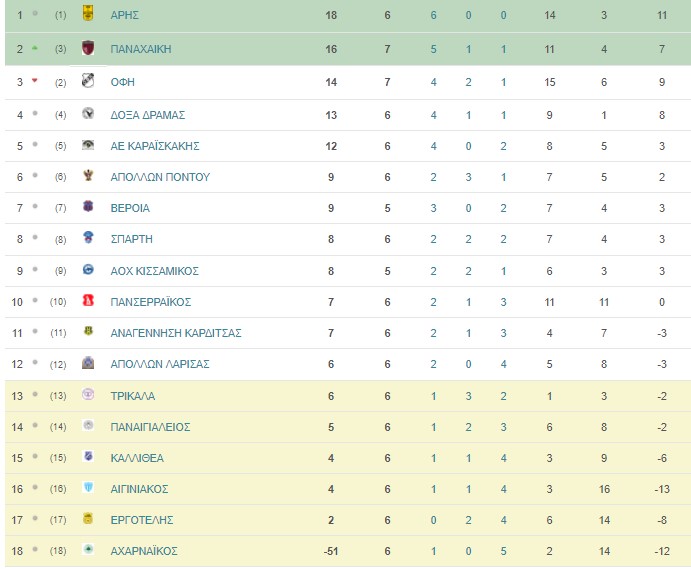Image resolution: width=691 pixels, height=569 pixels.
Task: Open the ΔΟΞΑ ΔΡΑΜΑΣ team link
Action: pyautogui.click(x=148, y=115)
